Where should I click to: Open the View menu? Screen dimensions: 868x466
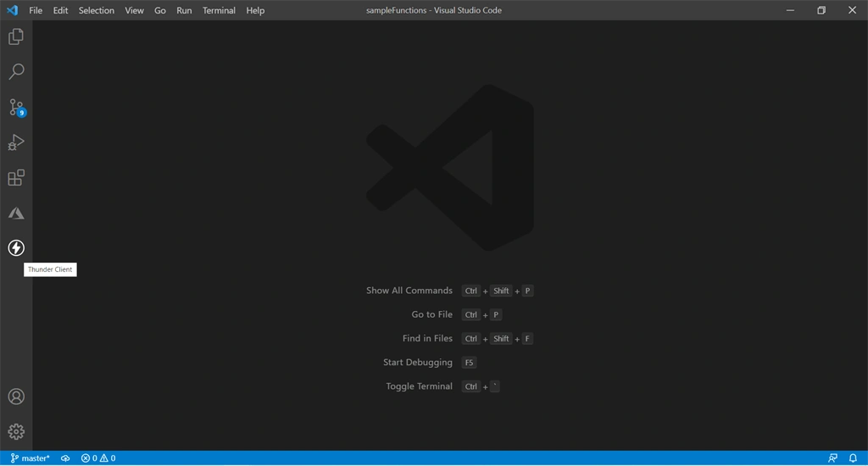(x=134, y=10)
